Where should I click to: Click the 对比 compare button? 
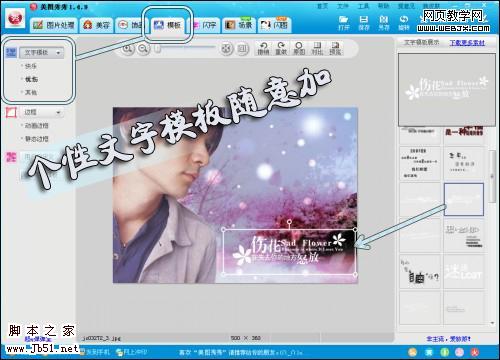tap(317, 49)
